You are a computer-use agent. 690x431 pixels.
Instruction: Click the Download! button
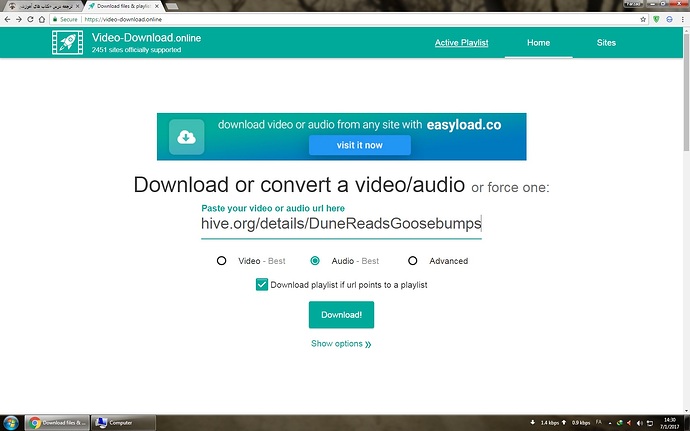[x=341, y=315]
